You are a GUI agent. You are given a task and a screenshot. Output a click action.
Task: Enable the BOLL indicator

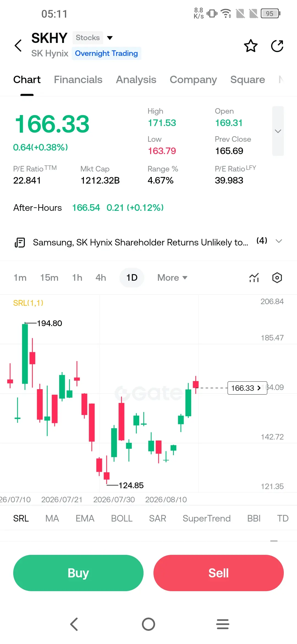point(122,518)
